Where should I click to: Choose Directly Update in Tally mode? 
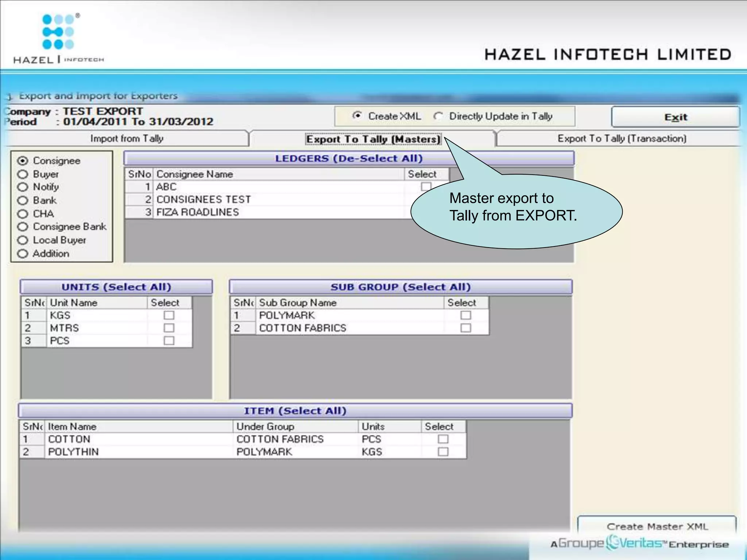coord(438,116)
